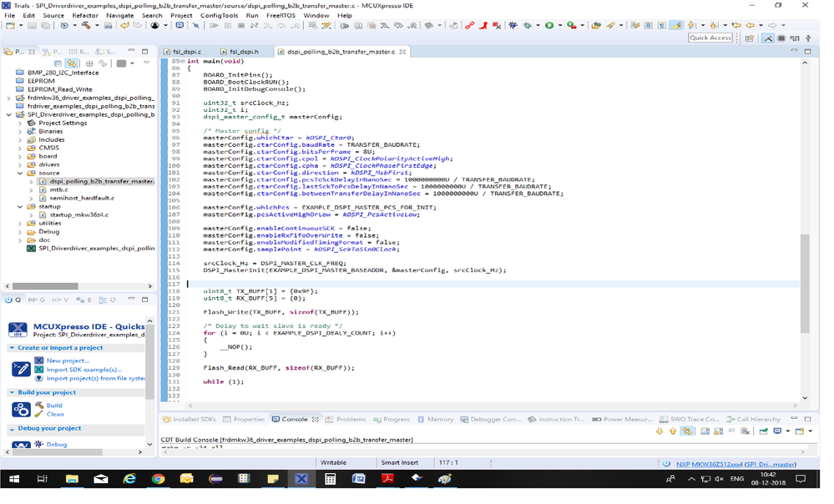Click the yellow undo arrow in the toolbar

124,25
